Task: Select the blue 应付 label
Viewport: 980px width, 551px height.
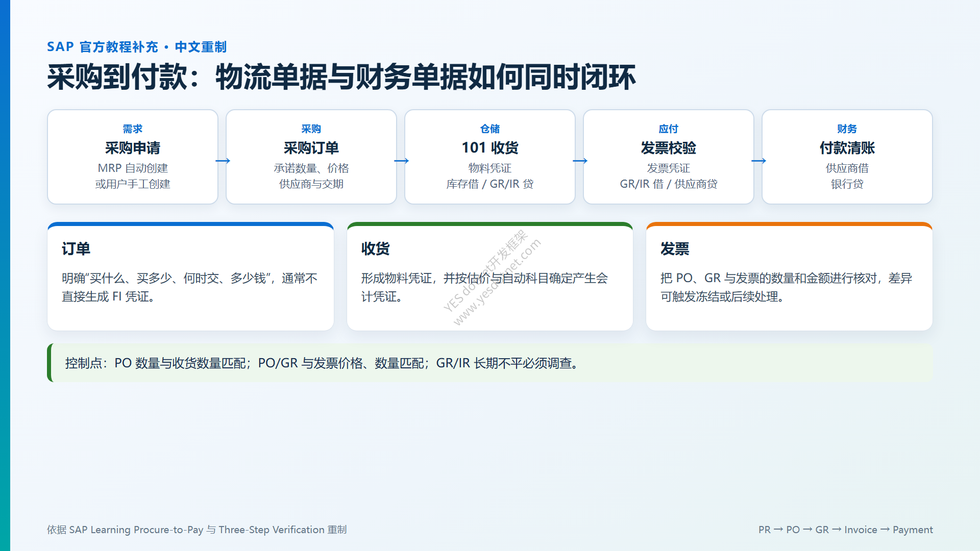Action: (669, 129)
